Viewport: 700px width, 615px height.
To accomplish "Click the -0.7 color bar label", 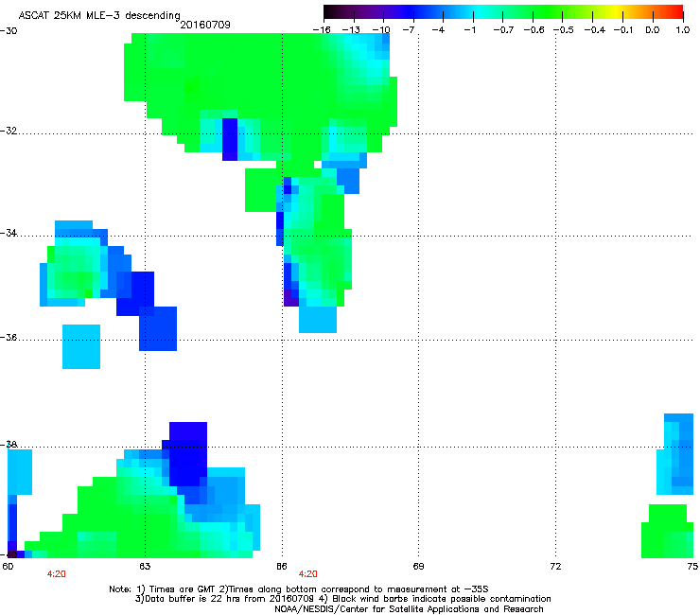I will [x=503, y=30].
